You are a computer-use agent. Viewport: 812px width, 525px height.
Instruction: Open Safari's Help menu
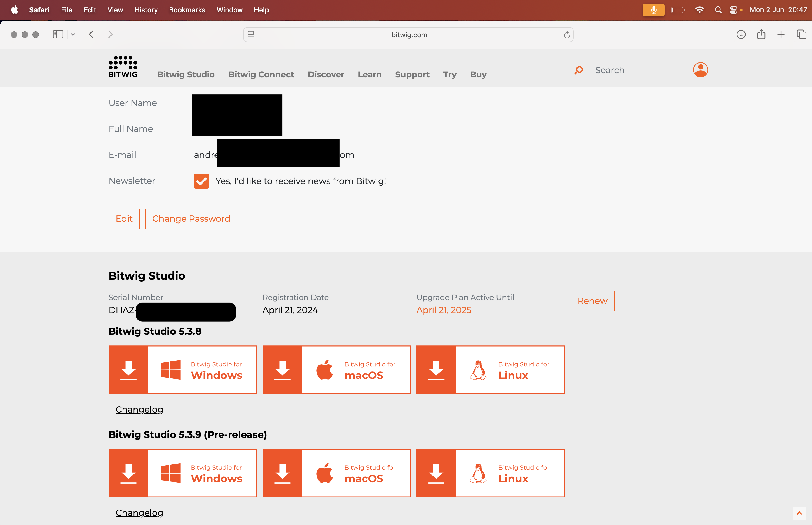pos(261,10)
